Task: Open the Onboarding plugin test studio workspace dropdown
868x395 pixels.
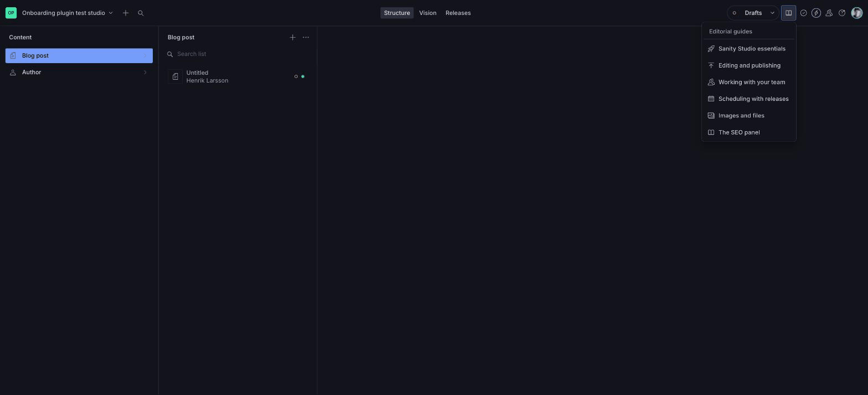Action: (68, 13)
